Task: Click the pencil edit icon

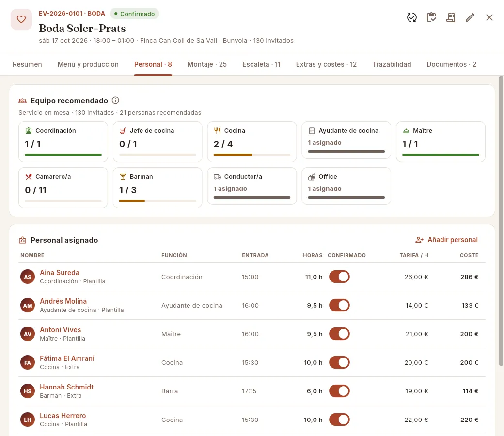Action: click(470, 17)
